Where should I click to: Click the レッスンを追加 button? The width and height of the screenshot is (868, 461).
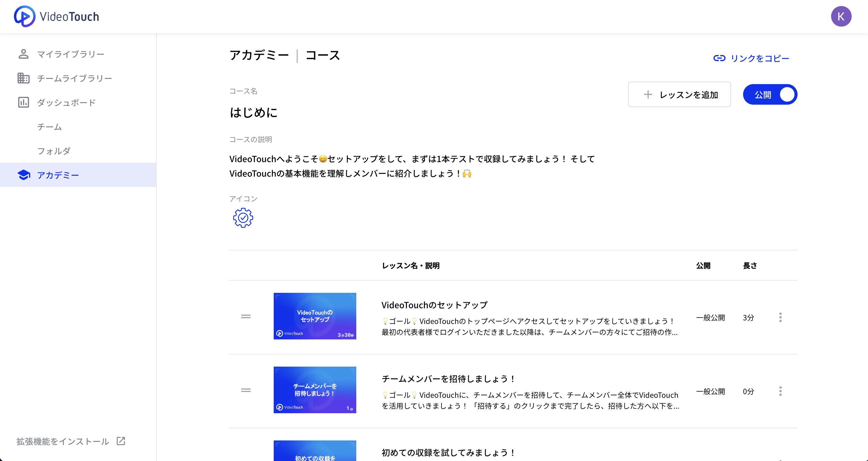tap(679, 94)
